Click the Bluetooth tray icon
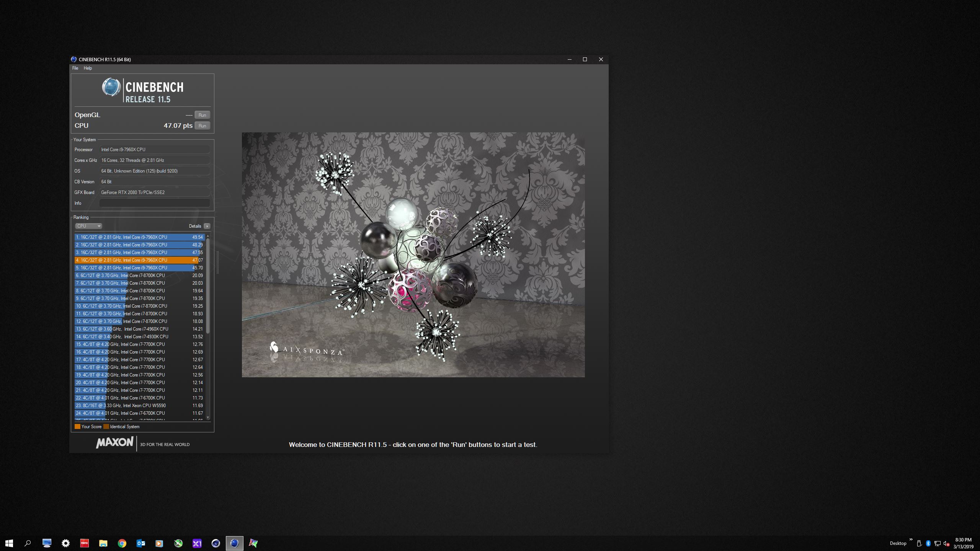 click(x=928, y=543)
